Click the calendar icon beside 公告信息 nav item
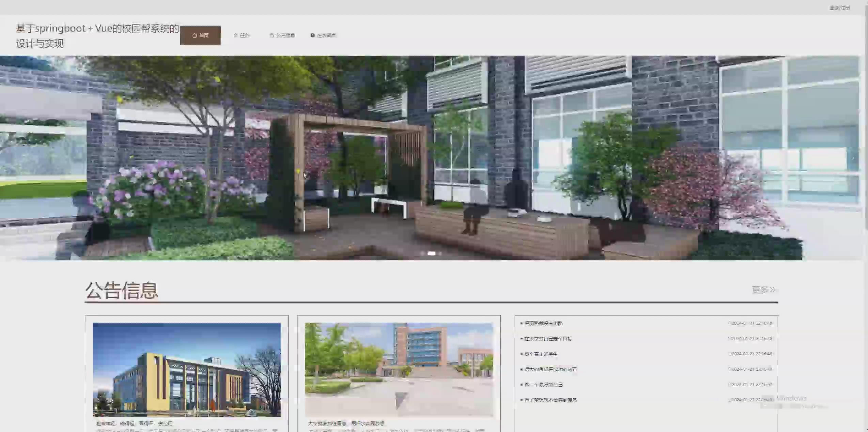Screen dimensions: 868x432 (x=272, y=35)
